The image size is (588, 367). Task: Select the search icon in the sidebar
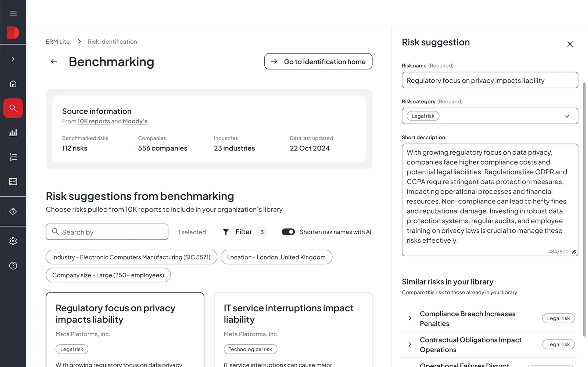pyautogui.click(x=13, y=108)
